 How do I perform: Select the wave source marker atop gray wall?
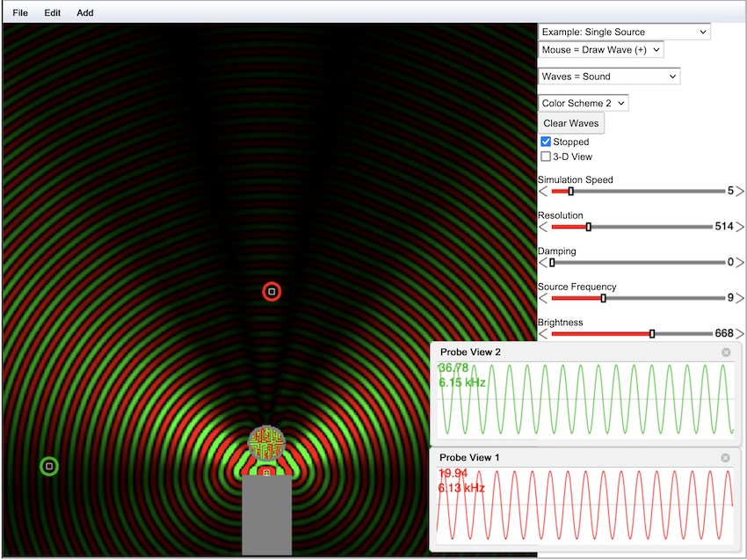coord(266,473)
